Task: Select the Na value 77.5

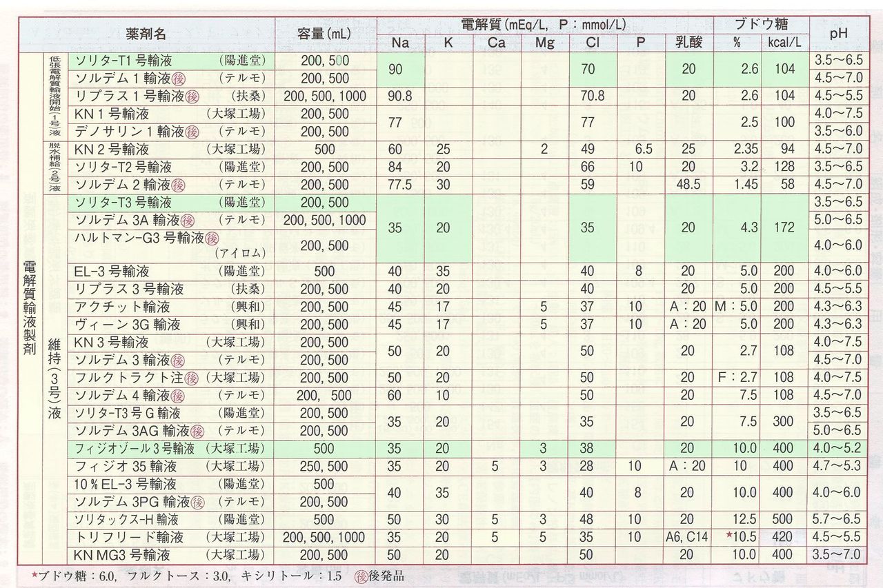Action: (400, 184)
